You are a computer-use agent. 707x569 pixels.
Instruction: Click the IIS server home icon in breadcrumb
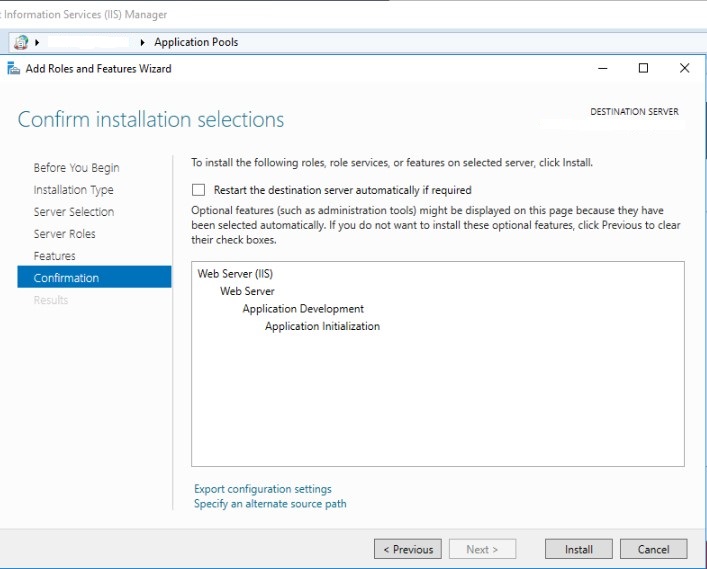coord(21,42)
